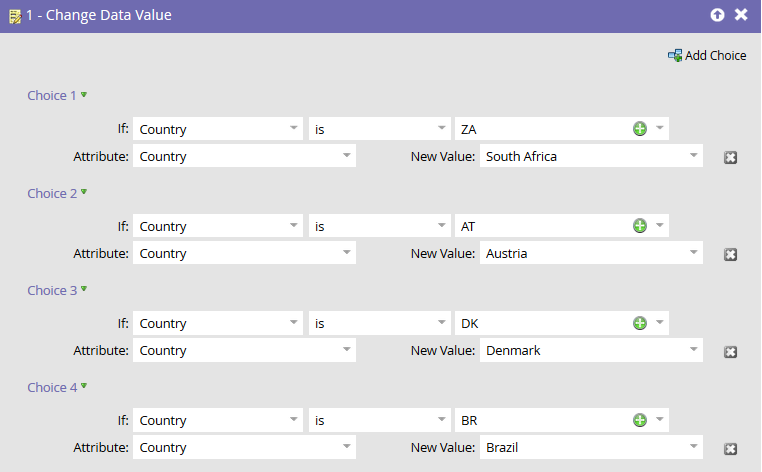
Task: Click the green plus icon next to ZA
Action: [x=639, y=129]
